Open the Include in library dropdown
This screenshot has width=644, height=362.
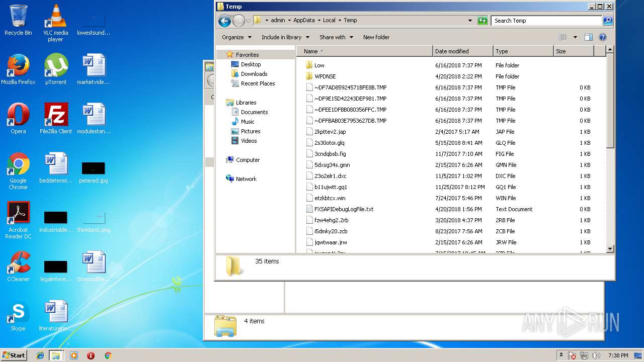[285, 37]
